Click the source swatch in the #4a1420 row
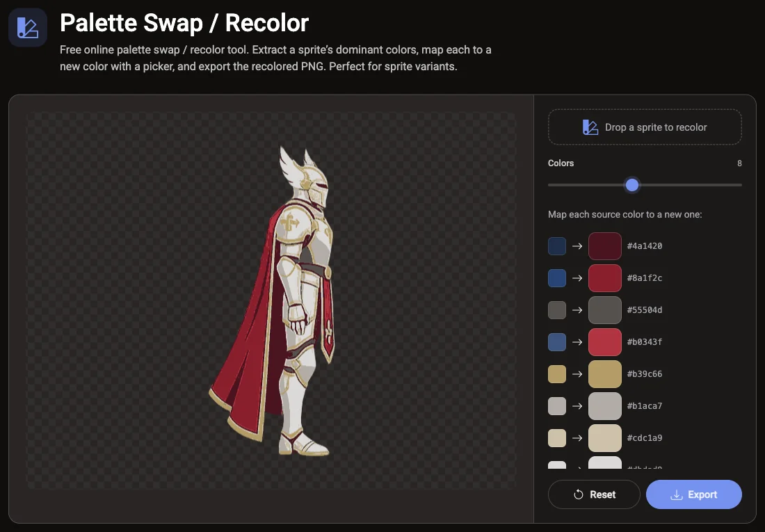This screenshot has height=532, width=765. point(557,246)
